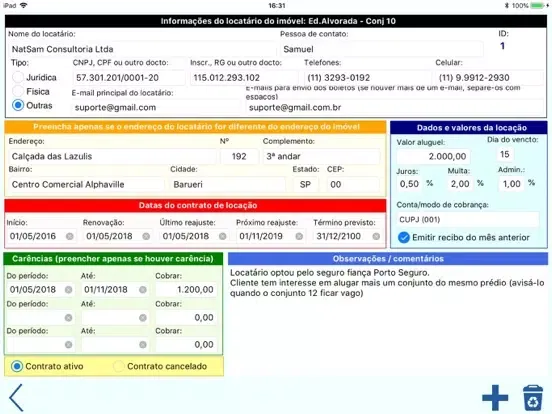This screenshot has width=552, height=414.
Task: Clear the Último reajuste date
Action: [x=222, y=236]
